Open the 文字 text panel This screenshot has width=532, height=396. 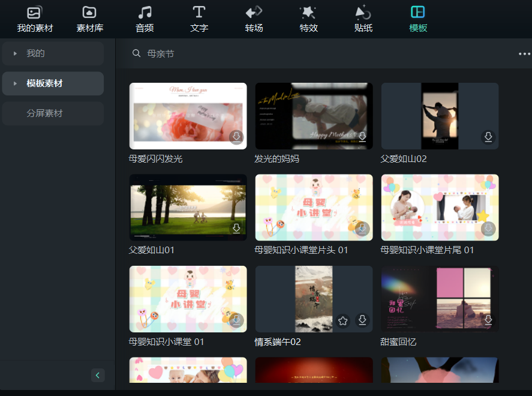[199, 19]
